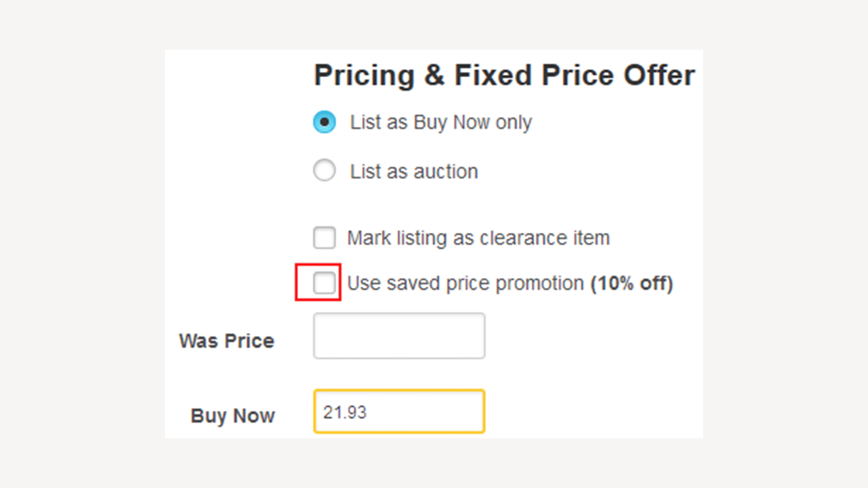Click the 'Buy Now' label text

coord(233,415)
